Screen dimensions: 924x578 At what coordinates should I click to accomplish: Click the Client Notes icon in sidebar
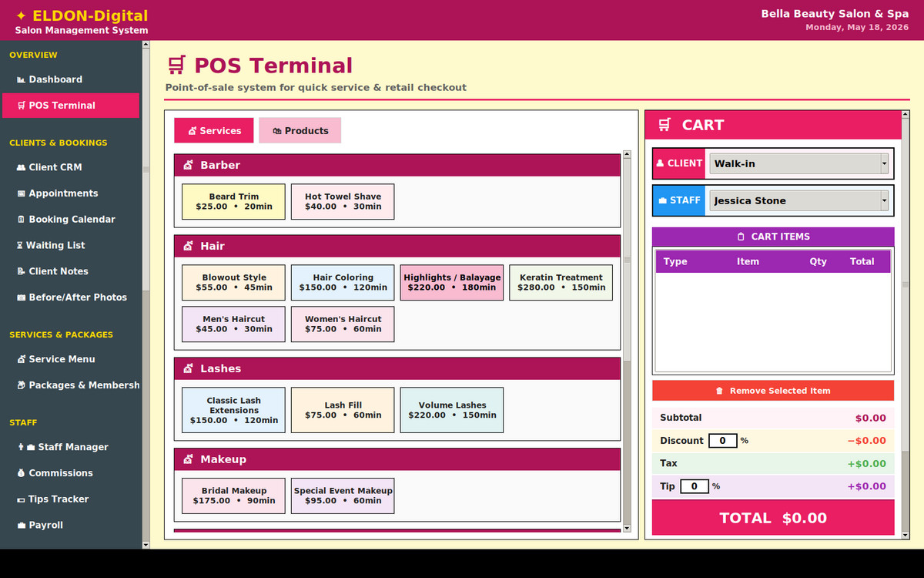(x=21, y=271)
